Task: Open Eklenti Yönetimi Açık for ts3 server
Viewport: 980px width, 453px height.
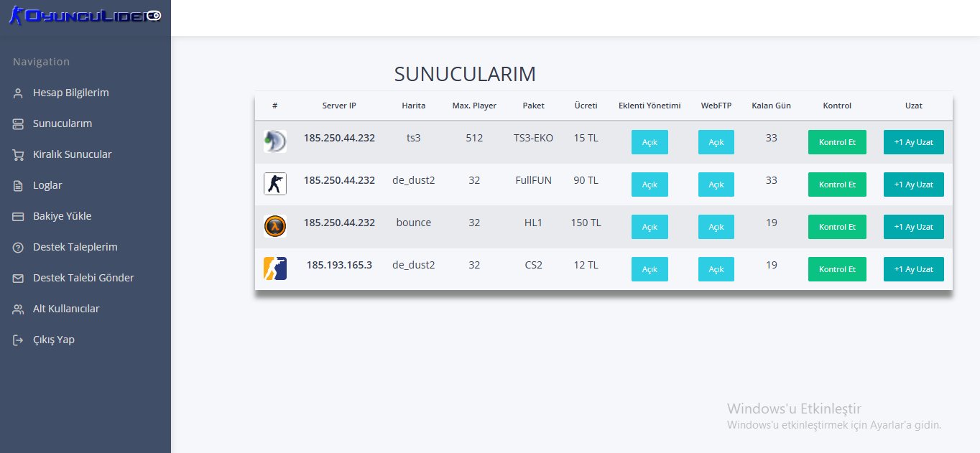Action: click(650, 142)
